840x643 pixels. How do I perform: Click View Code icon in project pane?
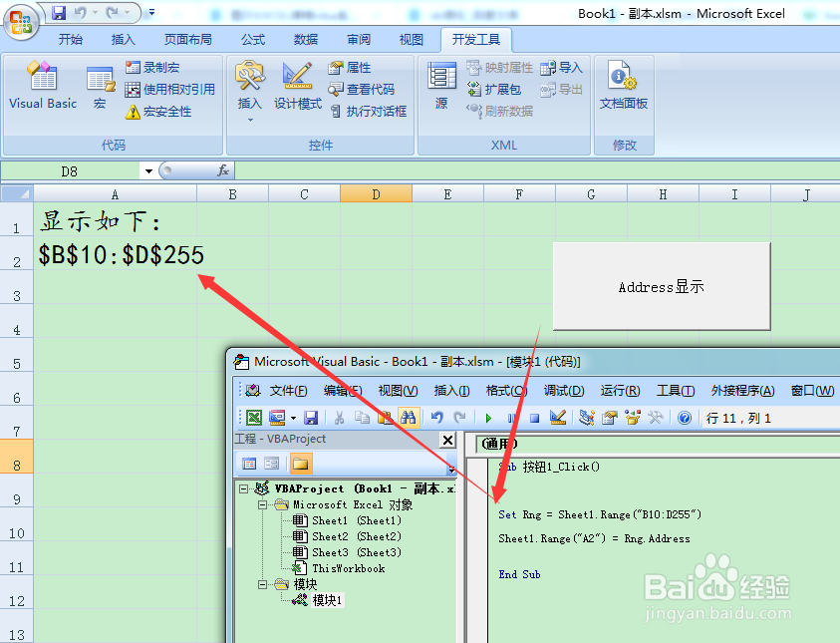249,464
